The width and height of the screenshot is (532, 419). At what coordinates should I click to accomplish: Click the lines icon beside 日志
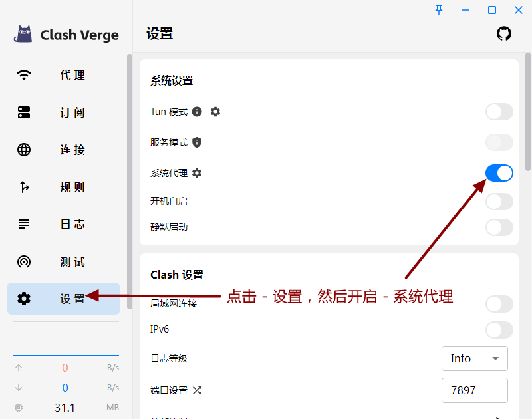pos(24,224)
